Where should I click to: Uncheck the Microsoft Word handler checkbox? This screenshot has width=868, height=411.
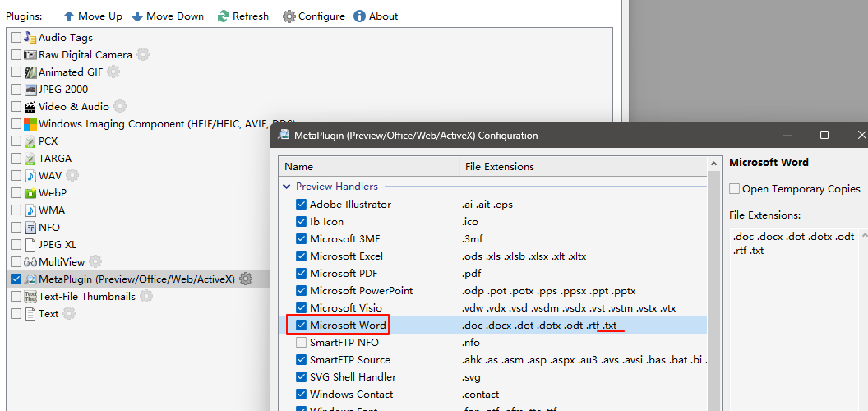click(x=301, y=326)
